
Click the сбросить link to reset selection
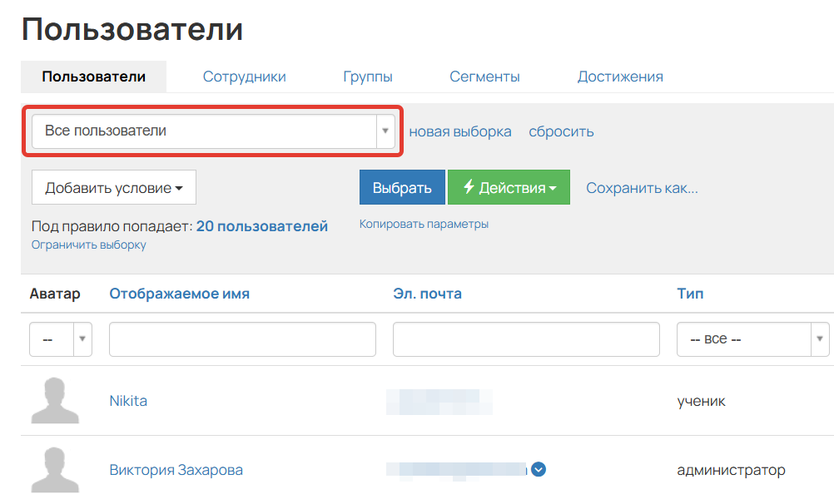561,131
